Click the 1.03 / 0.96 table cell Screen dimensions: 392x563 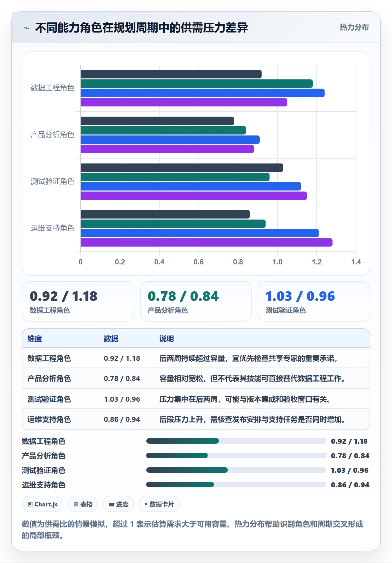point(122,399)
